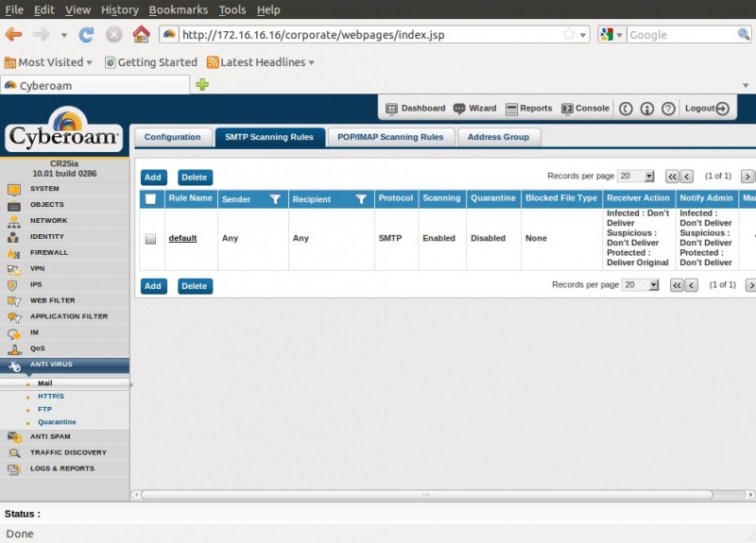This screenshot has height=543, width=756.
Task: Open the default rule link
Action: [x=182, y=238]
